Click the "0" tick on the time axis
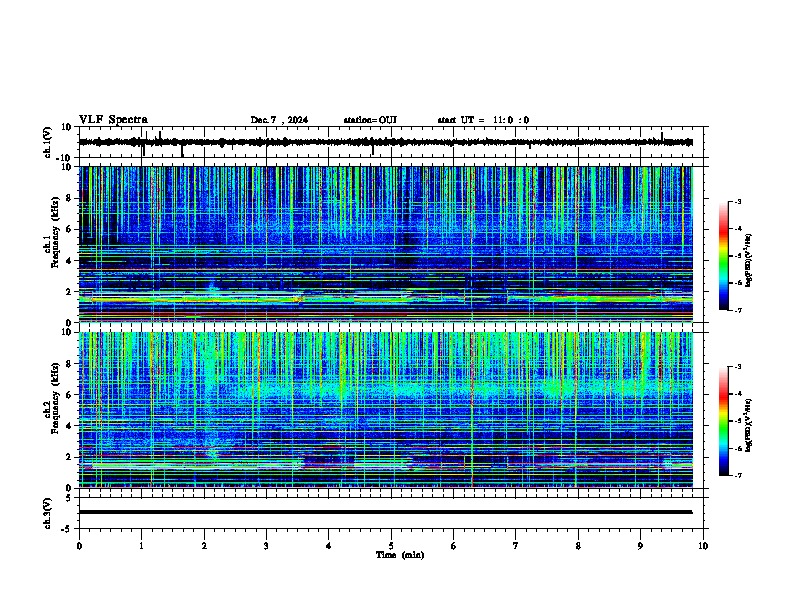The width and height of the screenshot is (792, 612). click(x=79, y=546)
